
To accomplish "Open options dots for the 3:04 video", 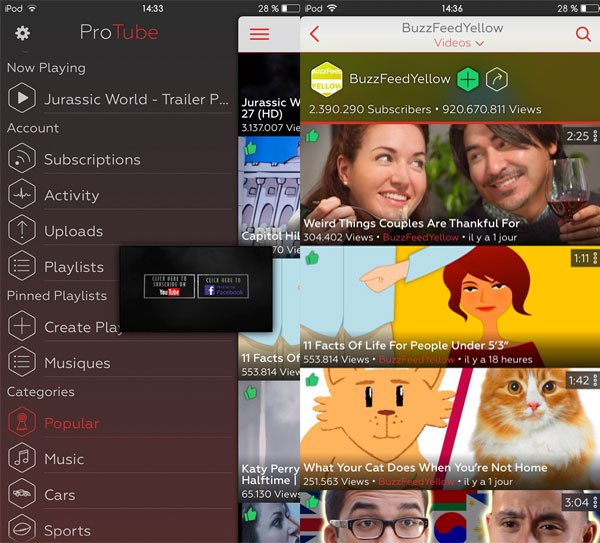I will [595, 502].
